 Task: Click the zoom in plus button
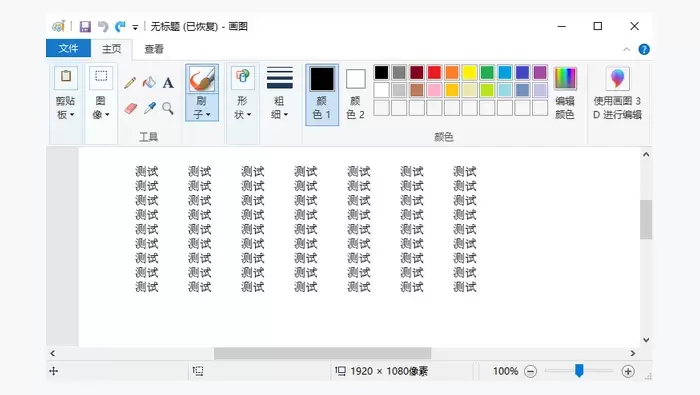coord(628,371)
